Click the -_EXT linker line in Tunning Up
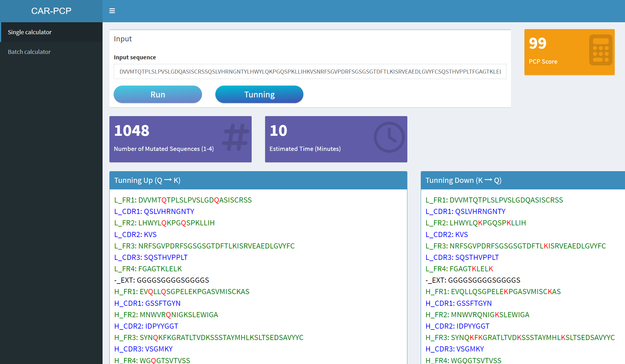625x364 pixels. pos(161,280)
